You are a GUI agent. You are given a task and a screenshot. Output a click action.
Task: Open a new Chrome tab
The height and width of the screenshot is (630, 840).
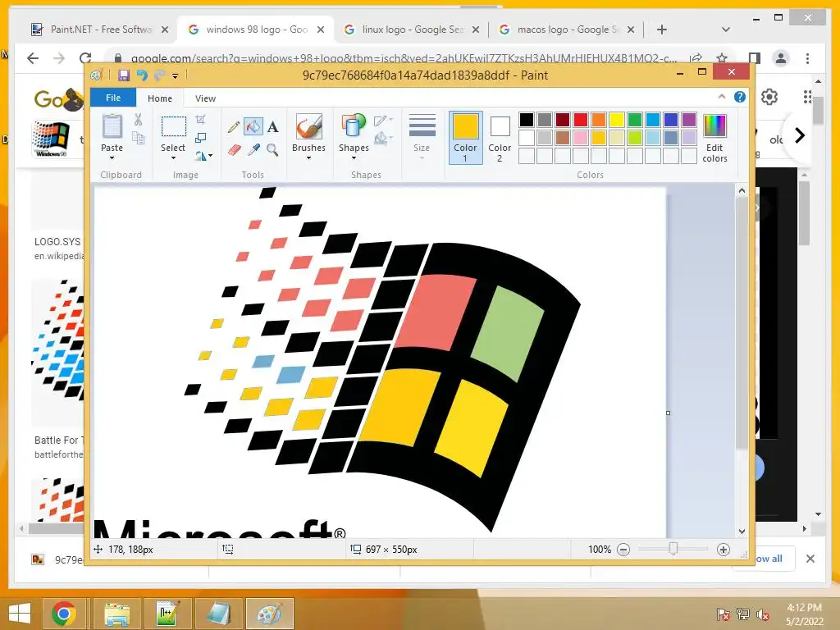[662, 30]
